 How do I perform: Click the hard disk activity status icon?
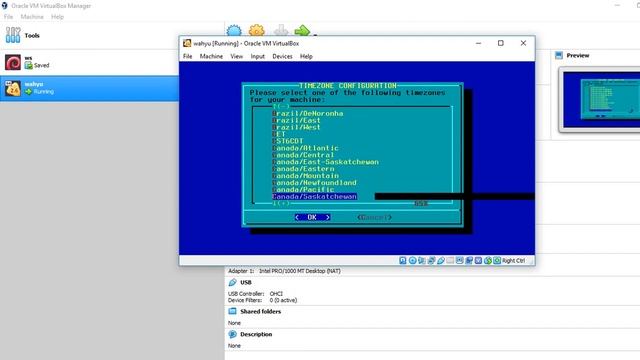(x=402, y=260)
